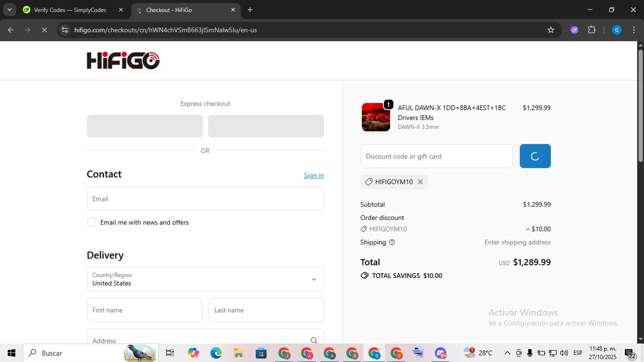This screenshot has width=644, height=362.
Task: Click the volume speaker tray icon
Action: [x=564, y=353]
